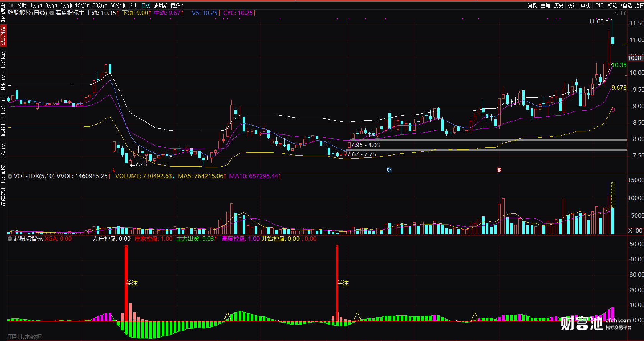Open the 财富资金 sidebar tab
This screenshot has width=644, height=341.
pos(3,174)
